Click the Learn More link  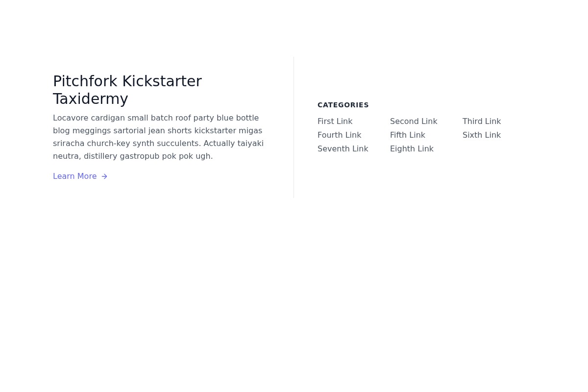74,176
